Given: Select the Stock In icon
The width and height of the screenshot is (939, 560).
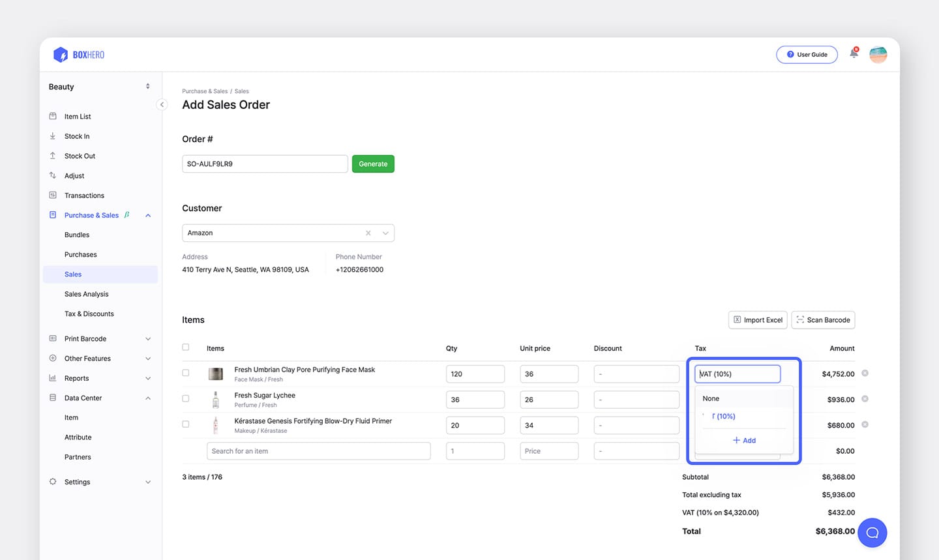Looking at the screenshot, I should pos(53,136).
